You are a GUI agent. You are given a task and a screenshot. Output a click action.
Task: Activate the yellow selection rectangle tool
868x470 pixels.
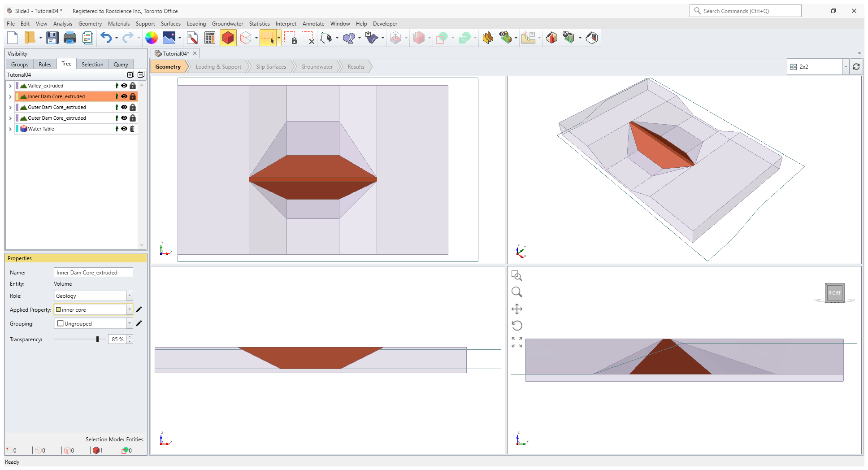coord(268,38)
